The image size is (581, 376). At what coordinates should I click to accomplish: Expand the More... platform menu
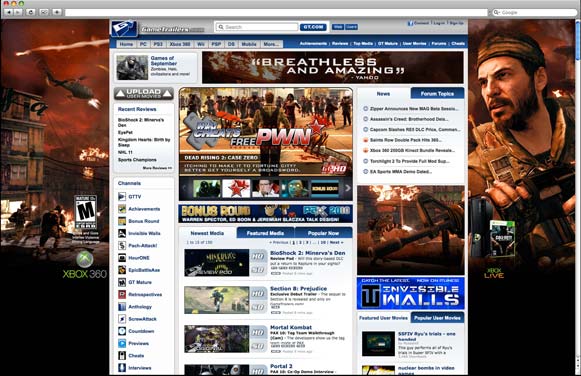(x=271, y=44)
